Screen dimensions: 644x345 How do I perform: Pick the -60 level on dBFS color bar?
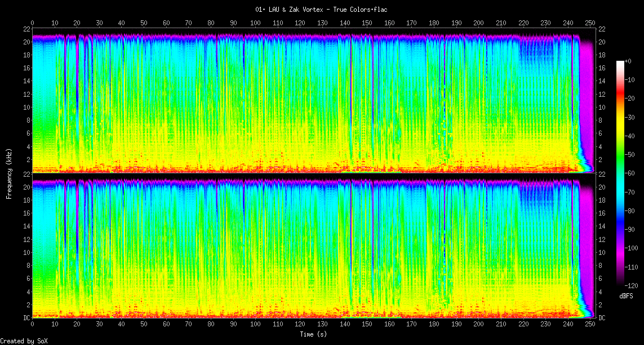point(620,174)
